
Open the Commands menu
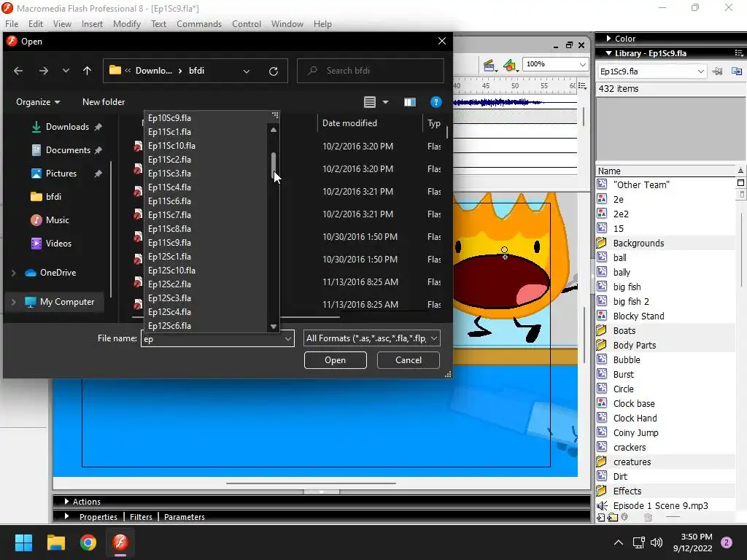click(x=199, y=24)
